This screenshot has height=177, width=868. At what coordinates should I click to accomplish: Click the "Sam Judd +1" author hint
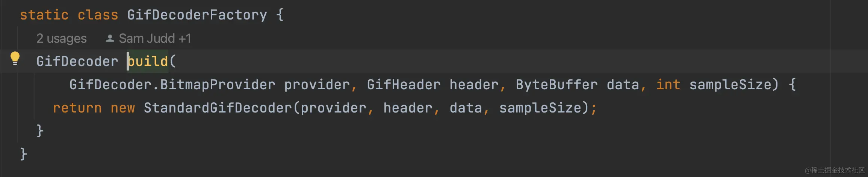155,38
